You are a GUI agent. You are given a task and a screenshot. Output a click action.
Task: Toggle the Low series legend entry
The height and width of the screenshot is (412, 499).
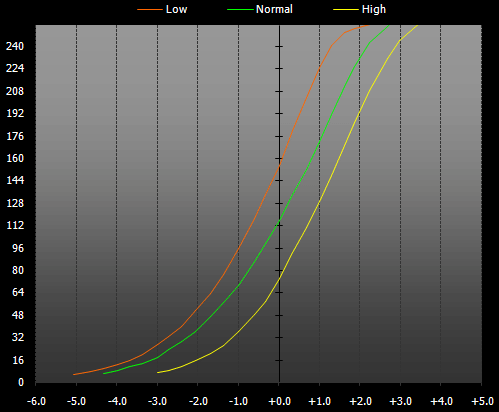pyautogui.click(x=162, y=9)
